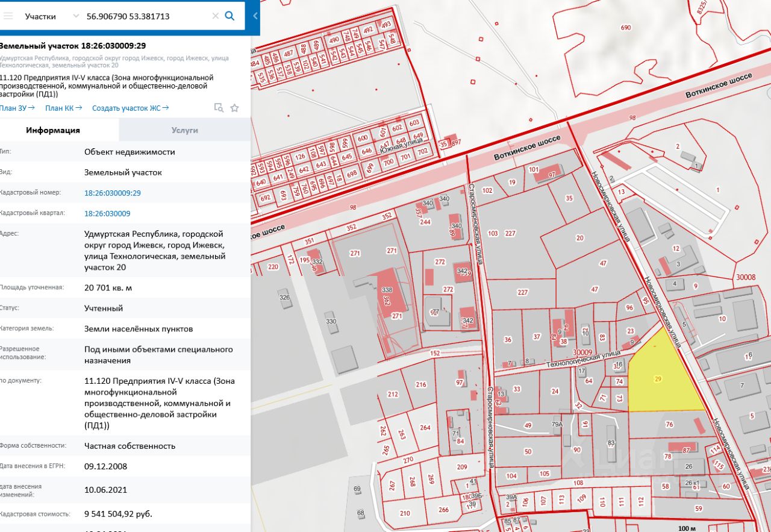The image size is (771, 532).
Task: Click the value Земли населённых пунктов
Action: [x=139, y=329]
